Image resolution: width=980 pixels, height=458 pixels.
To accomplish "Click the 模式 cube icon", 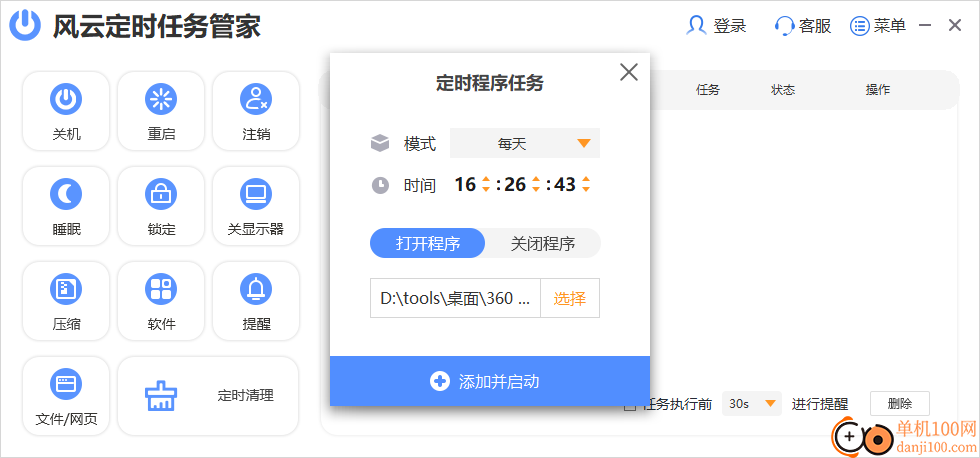I will point(380,144).
